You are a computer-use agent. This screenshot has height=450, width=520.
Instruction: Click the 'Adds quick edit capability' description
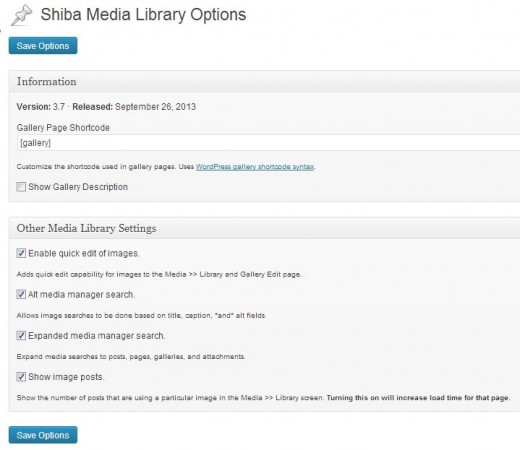(x=159, y=274)
